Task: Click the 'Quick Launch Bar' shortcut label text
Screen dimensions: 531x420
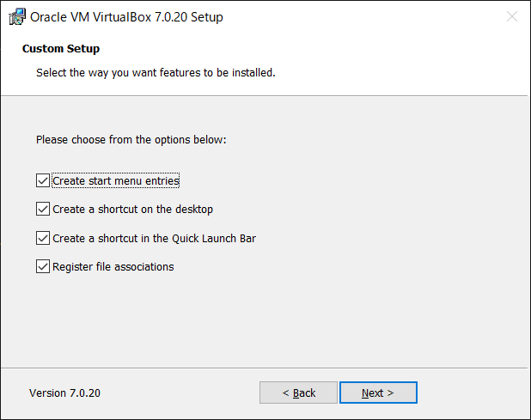Action: tap(154, 238)
